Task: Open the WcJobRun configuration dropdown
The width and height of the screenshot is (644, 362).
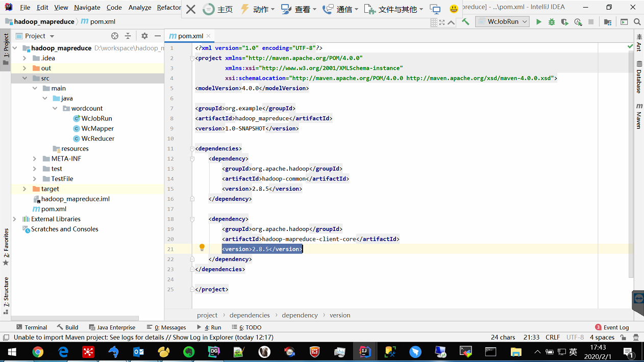Action: (502, 22)
